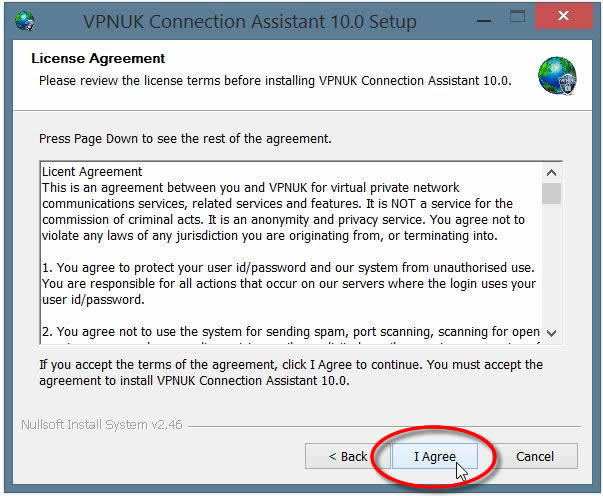Click the empty scrollbar track below the thumb

(551, 264)
